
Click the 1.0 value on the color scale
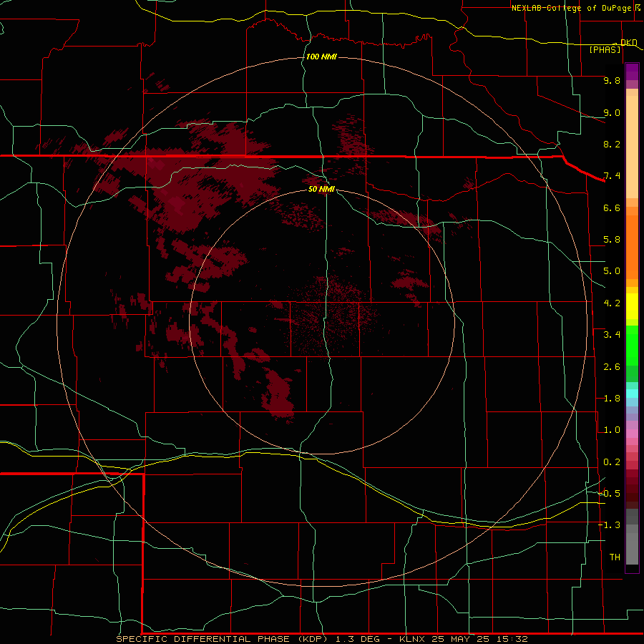click(612, 430)
